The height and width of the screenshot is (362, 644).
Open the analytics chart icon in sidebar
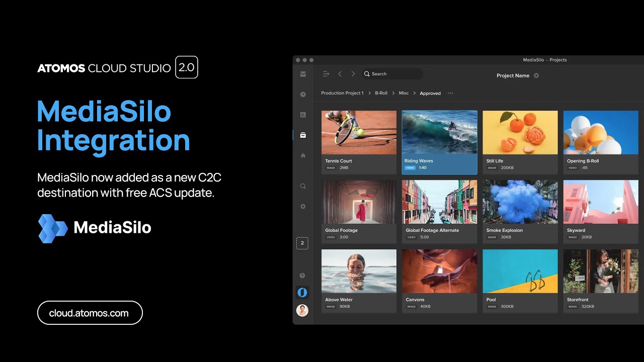coord(303,115)
